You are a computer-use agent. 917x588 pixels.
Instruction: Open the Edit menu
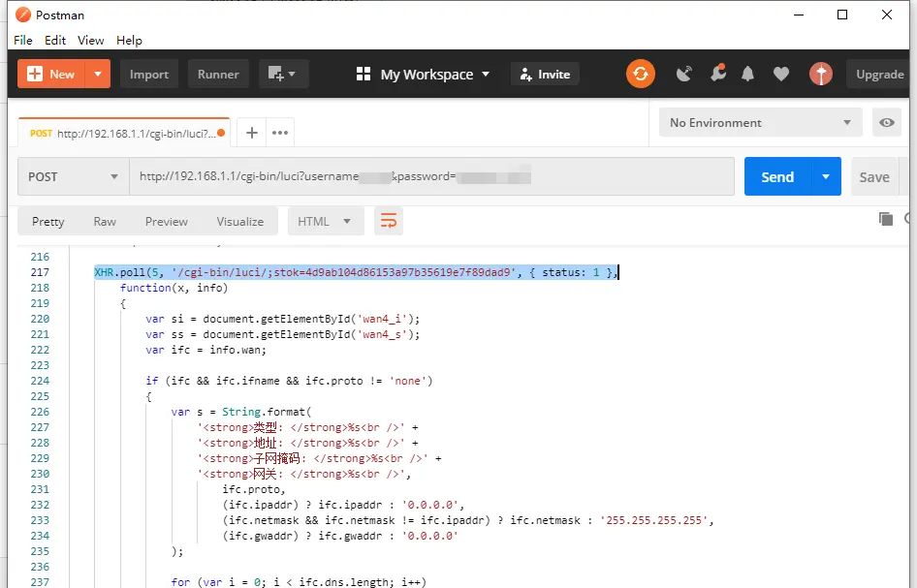pyautogui.click(x=55, y=41)
